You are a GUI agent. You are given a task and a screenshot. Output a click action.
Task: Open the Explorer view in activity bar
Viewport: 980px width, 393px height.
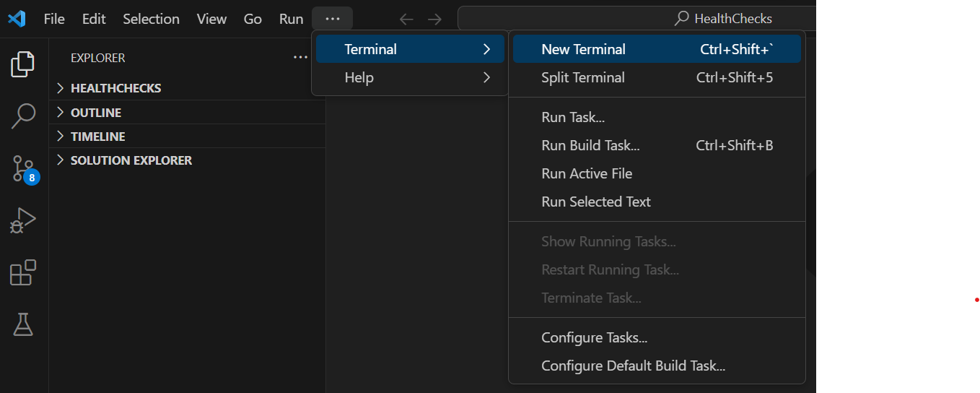pos(23,64)
